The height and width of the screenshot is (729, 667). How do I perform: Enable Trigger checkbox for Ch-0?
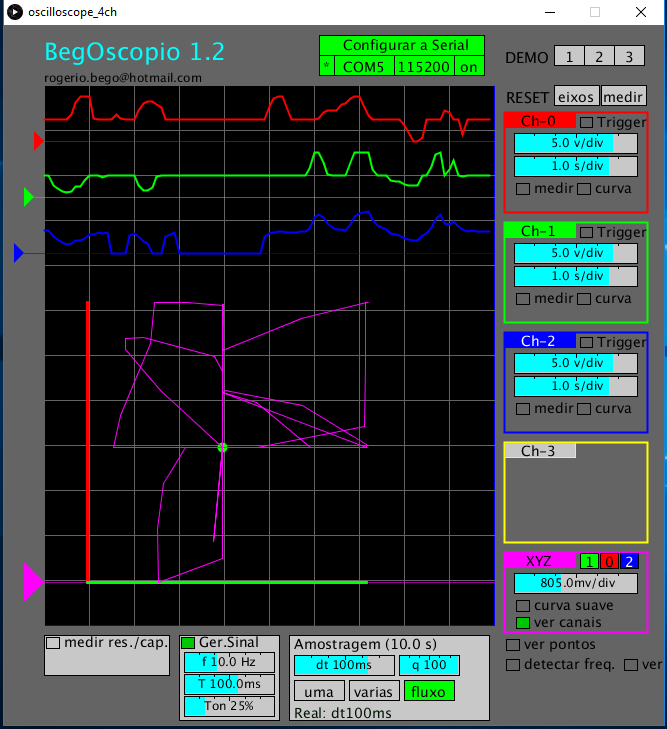[587, 122]
